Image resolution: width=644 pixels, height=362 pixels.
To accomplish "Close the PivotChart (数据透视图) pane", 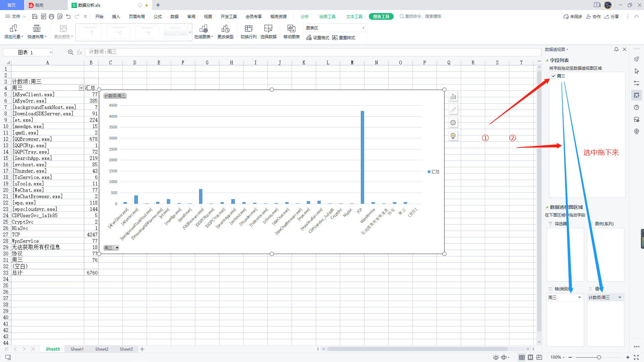I will 625,49.
